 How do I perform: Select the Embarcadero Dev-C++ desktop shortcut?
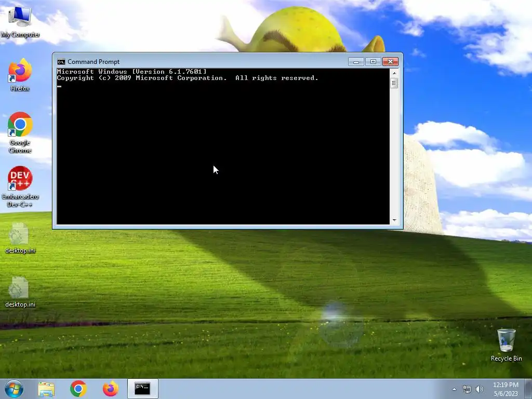(20, 187)
